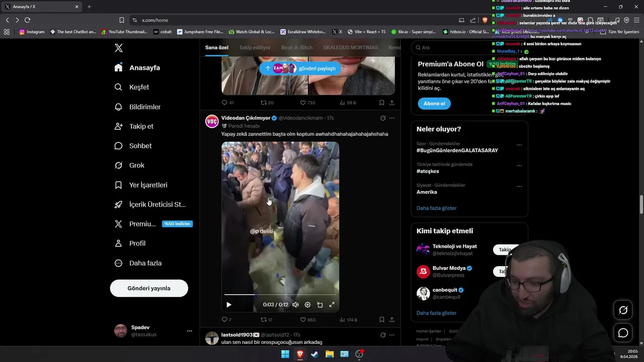Reload the page in browser toolbar
This screenshot has height=362, width=644.
(x=27, y=20)
